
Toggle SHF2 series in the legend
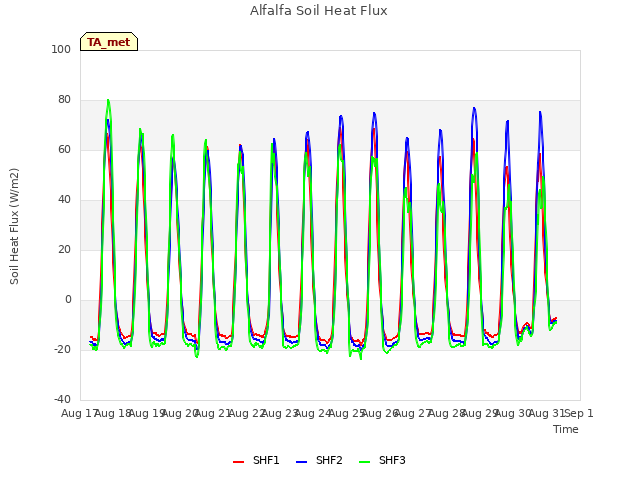(x=319, y=460)
